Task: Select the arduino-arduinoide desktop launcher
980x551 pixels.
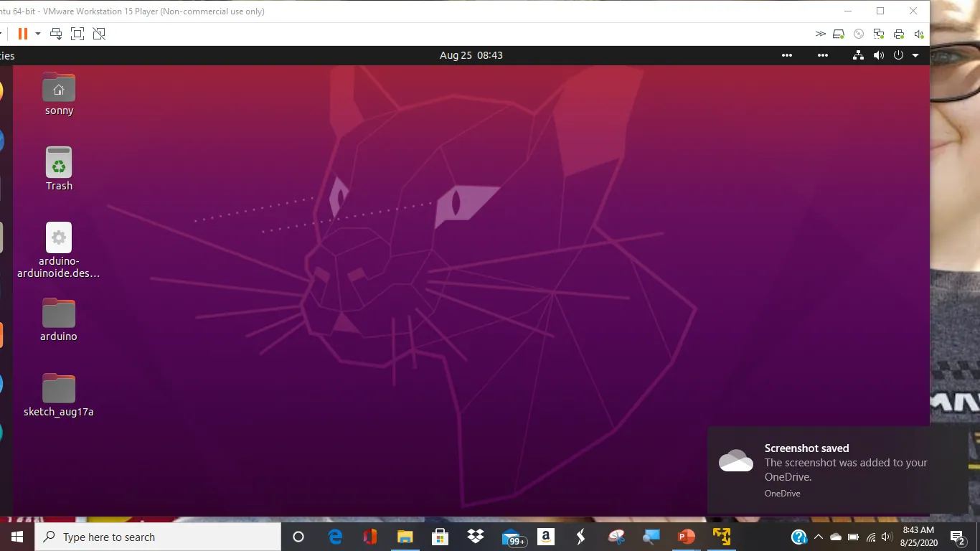Action: (x=59, y=250)
